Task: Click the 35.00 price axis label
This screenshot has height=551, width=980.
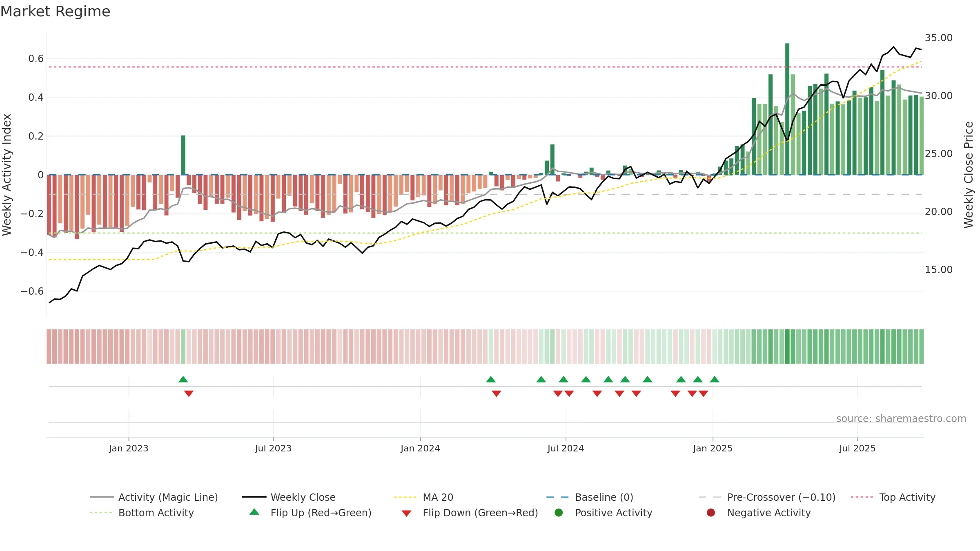Action: (x=938, y=38)
